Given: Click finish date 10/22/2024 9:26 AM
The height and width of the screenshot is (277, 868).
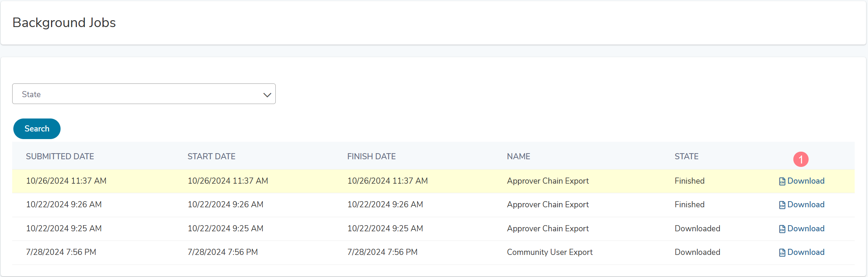Looking at the screenshot, I should coord(385,205).
